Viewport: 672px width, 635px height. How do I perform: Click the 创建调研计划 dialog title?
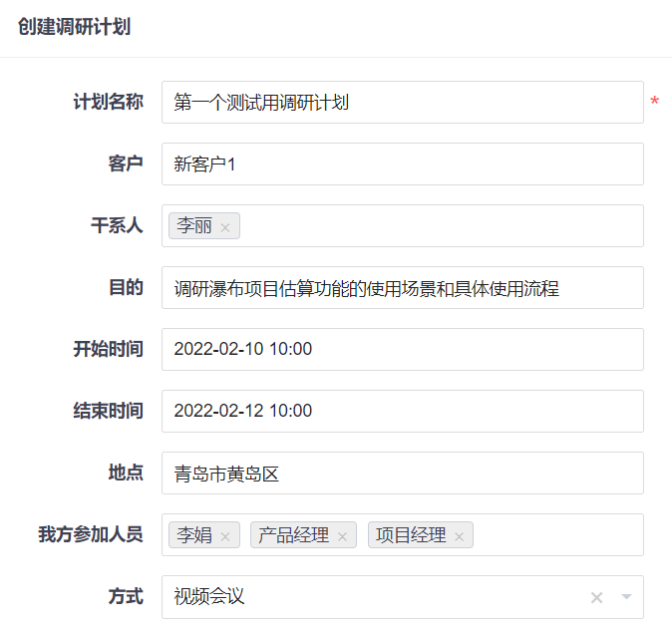74,27
